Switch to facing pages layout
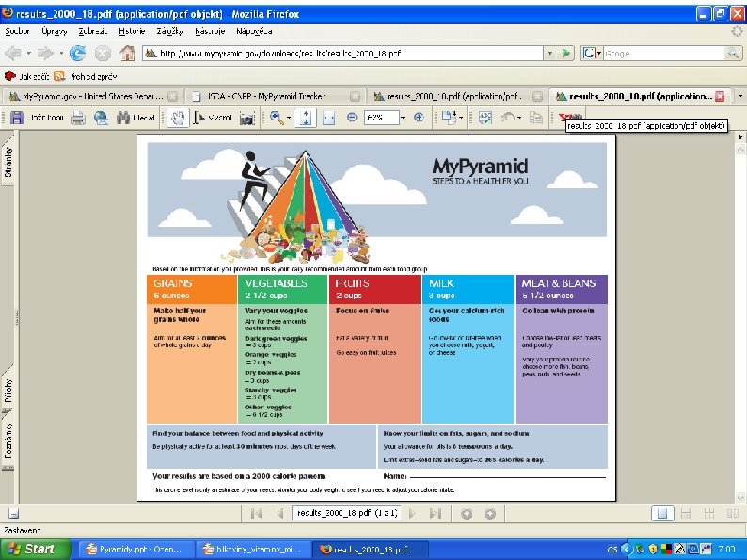This screenshot has width=747, height=560. click(733, 513)
